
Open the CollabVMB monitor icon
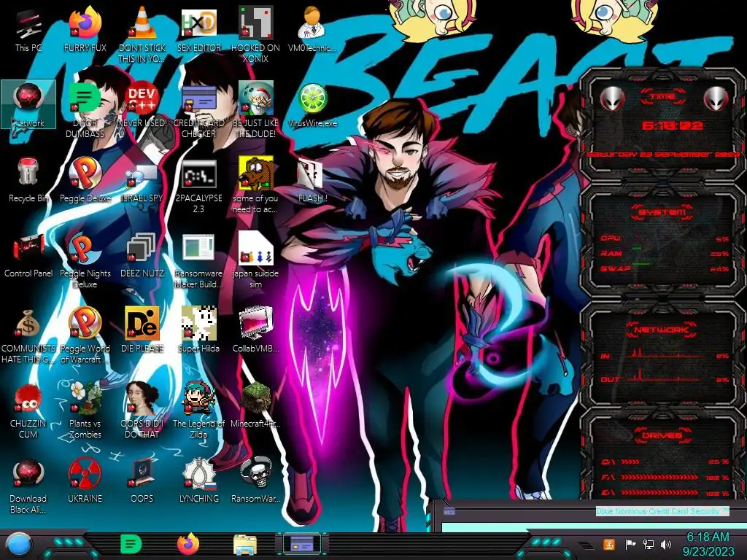[255, 330]
